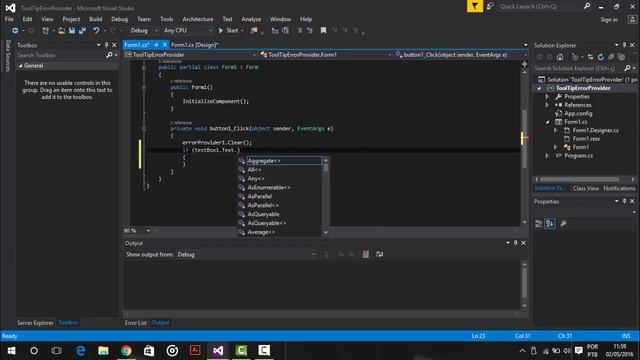Click the Navigate Backward toolbar icon

coord(15,31)
